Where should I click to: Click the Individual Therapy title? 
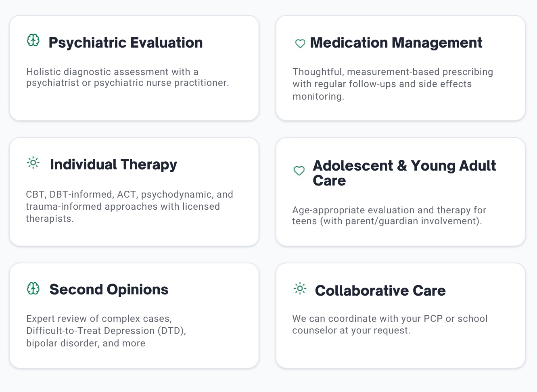pos(113,164)
